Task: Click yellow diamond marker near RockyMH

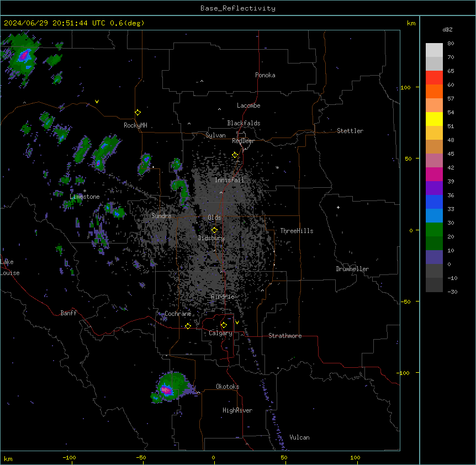Action: click(x=137, y=113)
